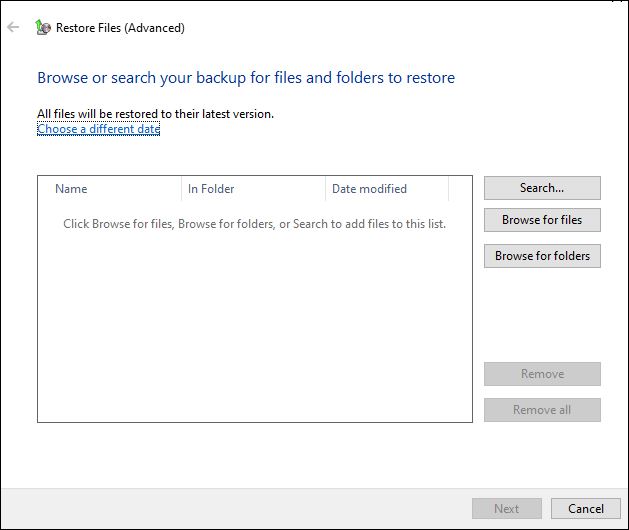The height and width of the screenshot is (530, 629).
Task: Click the blue Browse or search heading
Action: [246, 78]
